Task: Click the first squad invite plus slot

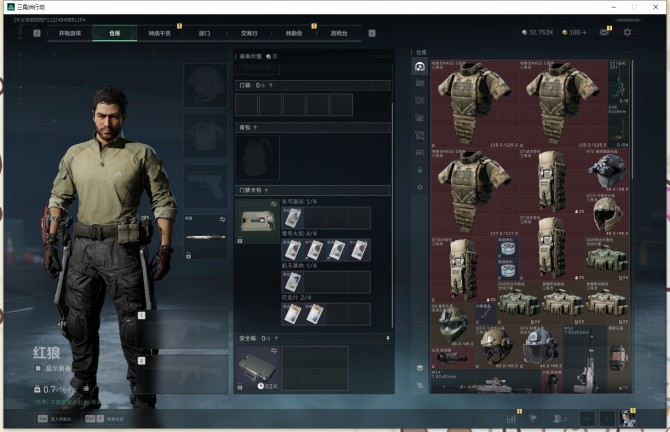Action: 588,419
